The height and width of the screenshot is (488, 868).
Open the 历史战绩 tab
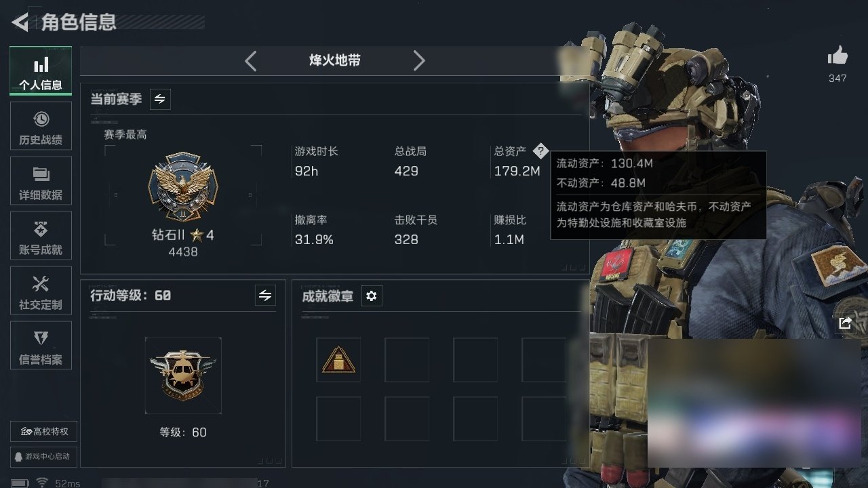tap(41, 126)
